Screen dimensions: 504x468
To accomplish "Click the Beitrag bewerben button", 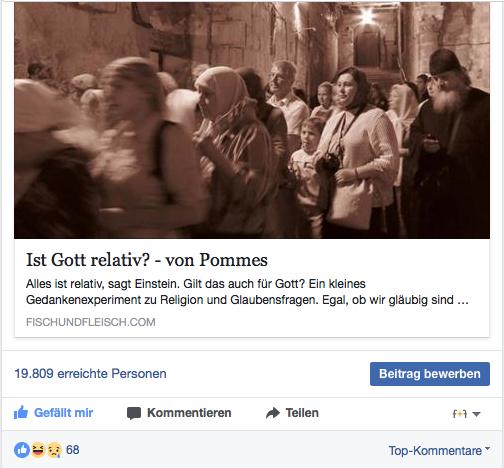I will (430, 374).
